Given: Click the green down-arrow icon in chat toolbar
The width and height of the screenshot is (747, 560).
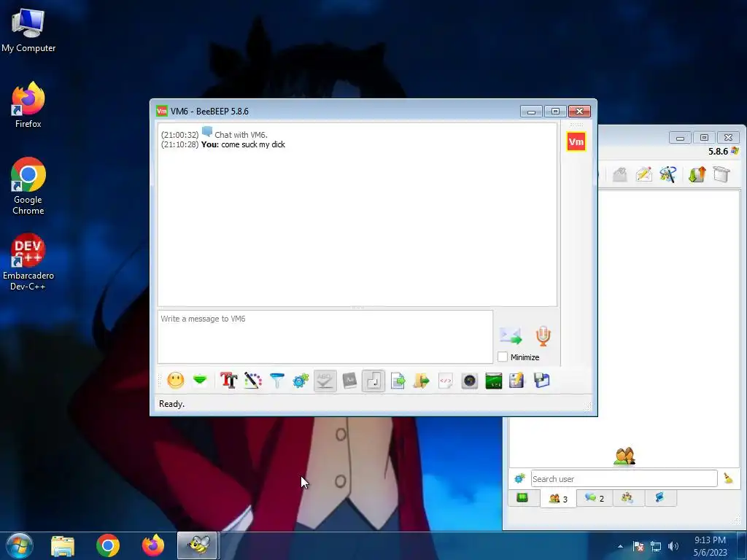Looking at the screenshot, I should [200, 380].
